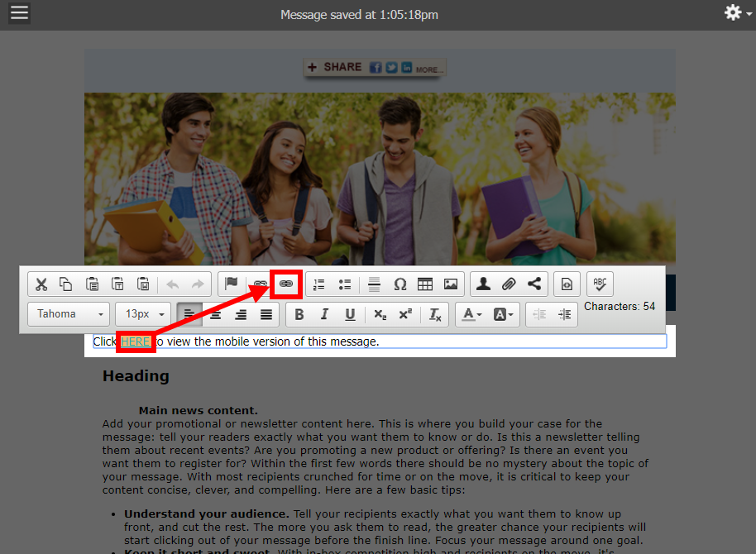This screenshot has height=554, width=756.
Task: Click into the mobile version text field
Action: [x=496, y=341]
